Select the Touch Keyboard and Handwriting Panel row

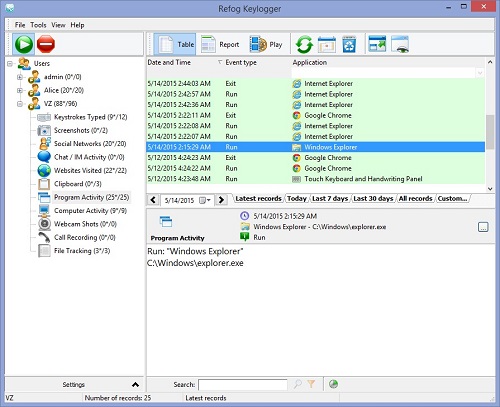[316, 179]
